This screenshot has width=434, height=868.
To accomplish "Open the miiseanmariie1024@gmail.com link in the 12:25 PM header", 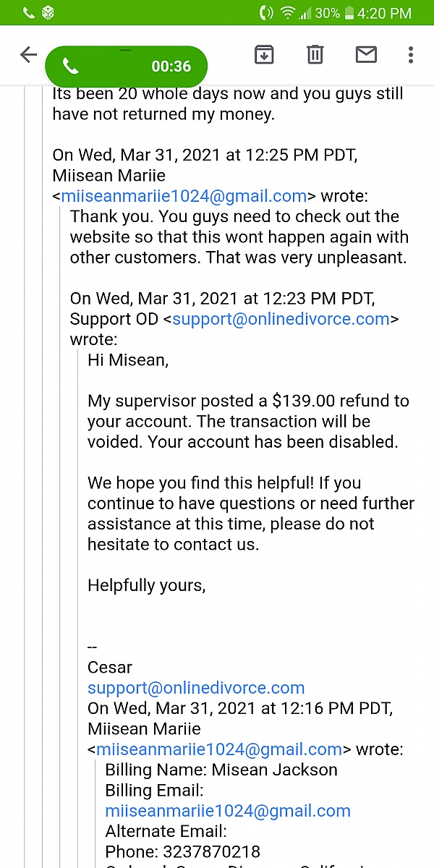I will (x=184, y=196).
